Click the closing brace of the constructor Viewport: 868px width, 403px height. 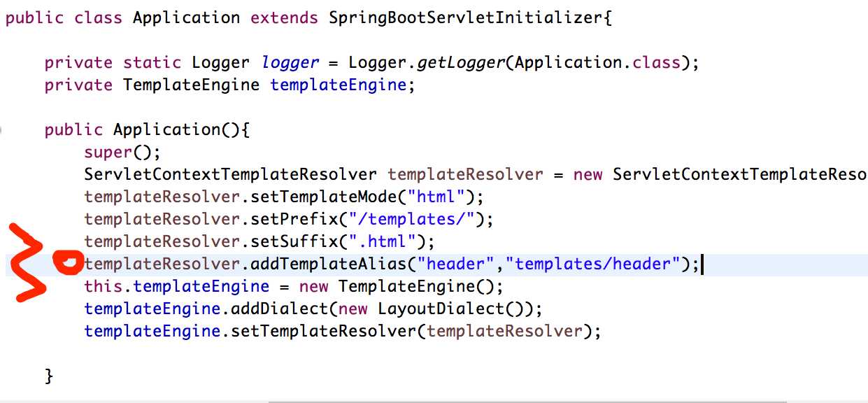(49, 376)
